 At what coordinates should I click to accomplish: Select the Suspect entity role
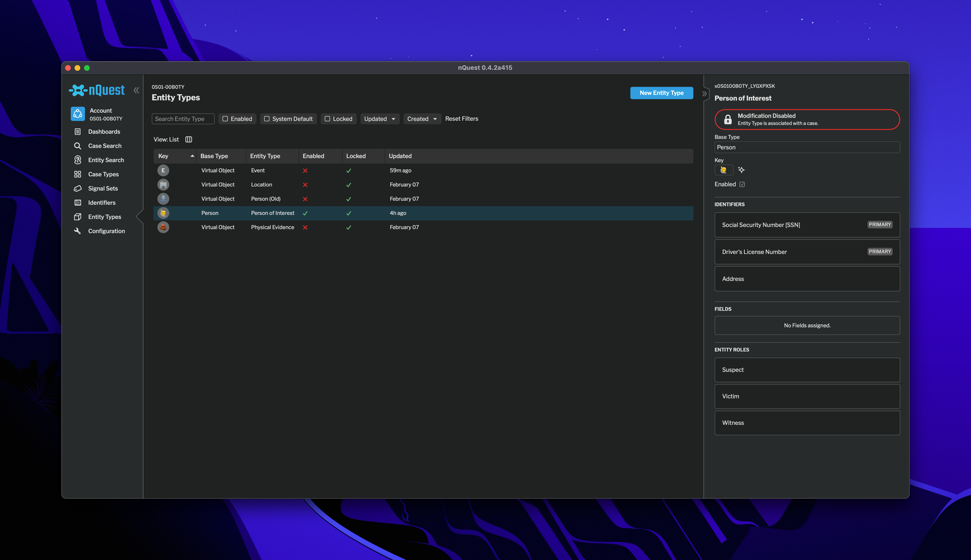[807, 370]
